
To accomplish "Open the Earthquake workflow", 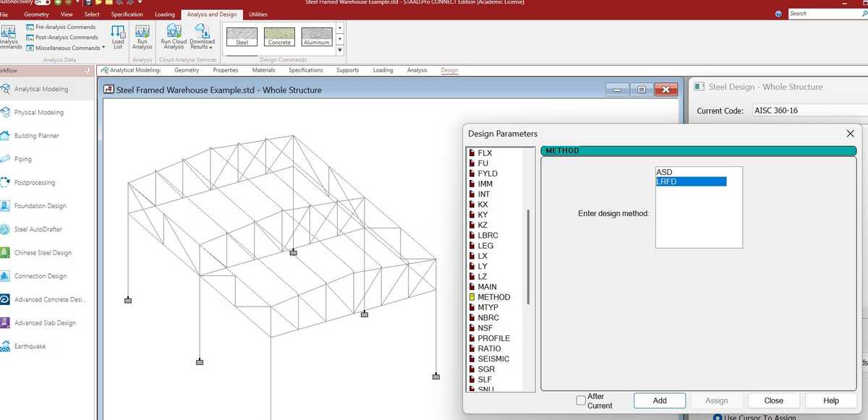I will (30, 346).
